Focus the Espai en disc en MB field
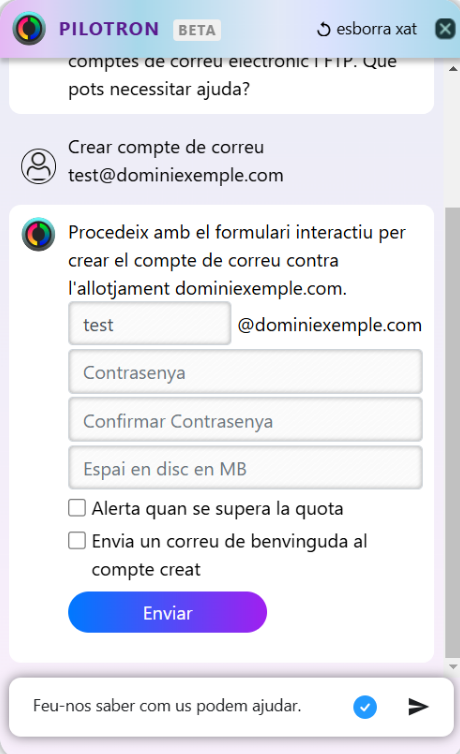This screenshot has height=754, width=460. pos(246,468)
